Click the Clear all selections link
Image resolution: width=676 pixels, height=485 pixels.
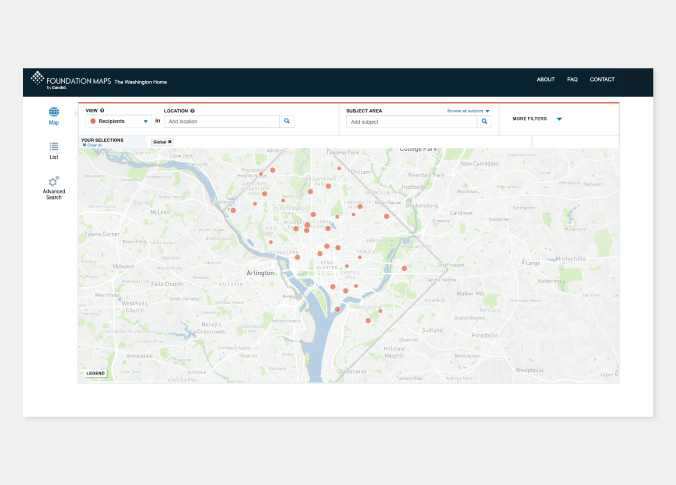(92, 145)
